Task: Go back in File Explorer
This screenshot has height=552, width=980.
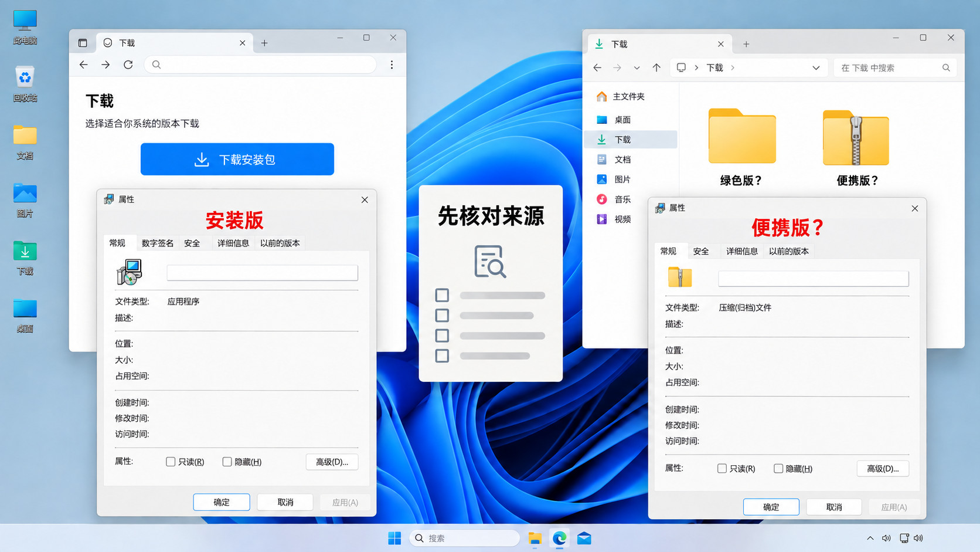Action: click(597, 67)
